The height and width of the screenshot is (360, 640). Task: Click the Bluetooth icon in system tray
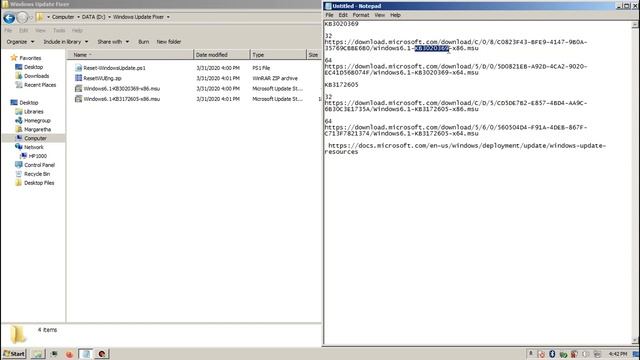tap(552, 354)
